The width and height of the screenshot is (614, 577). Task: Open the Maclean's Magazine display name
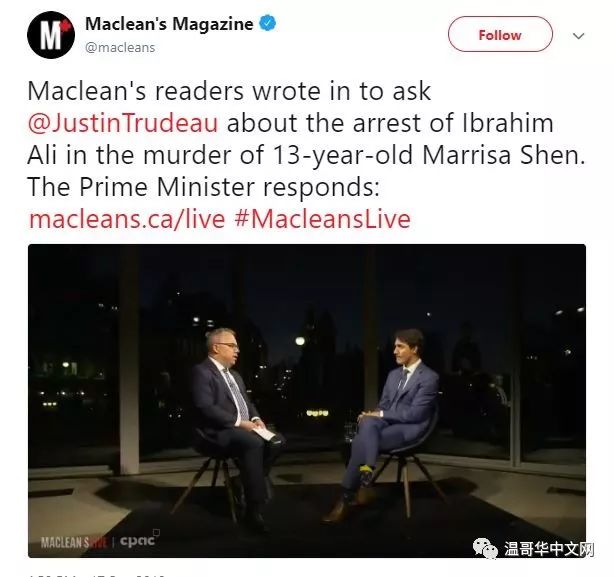169,24
